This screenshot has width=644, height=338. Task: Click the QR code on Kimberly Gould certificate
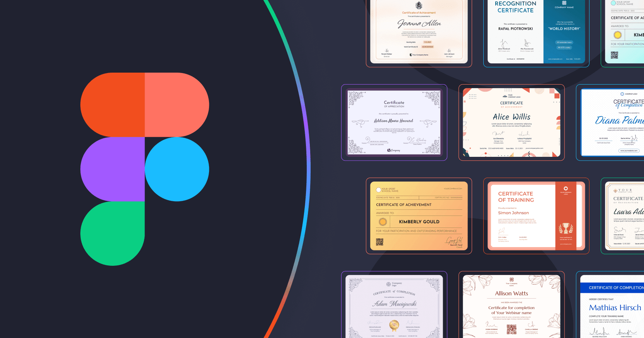coord(380,242)
